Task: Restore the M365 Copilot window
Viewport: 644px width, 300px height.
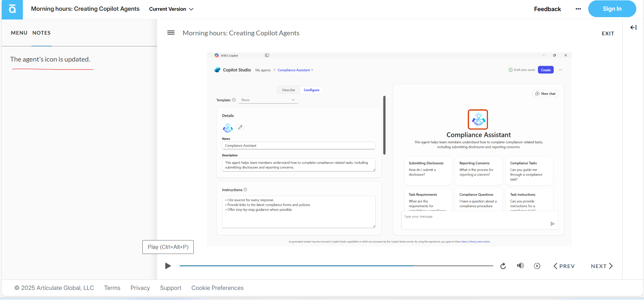Action: click(554, 55)
